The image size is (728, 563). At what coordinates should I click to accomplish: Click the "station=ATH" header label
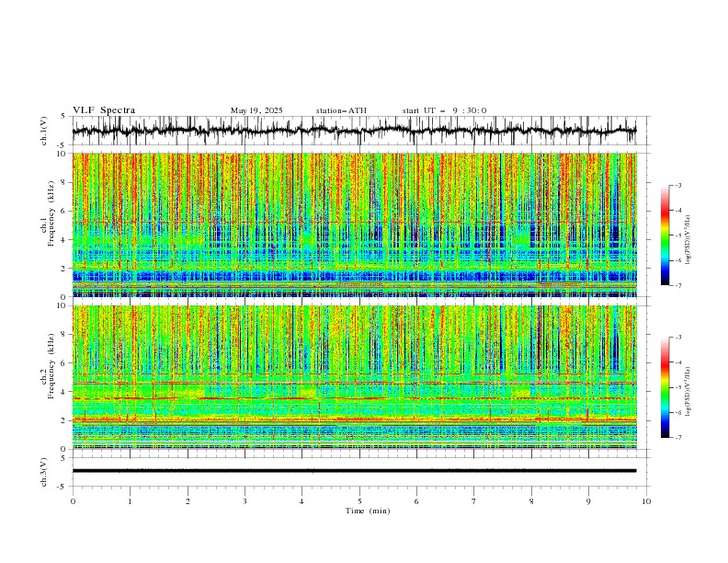pos(341,110)
